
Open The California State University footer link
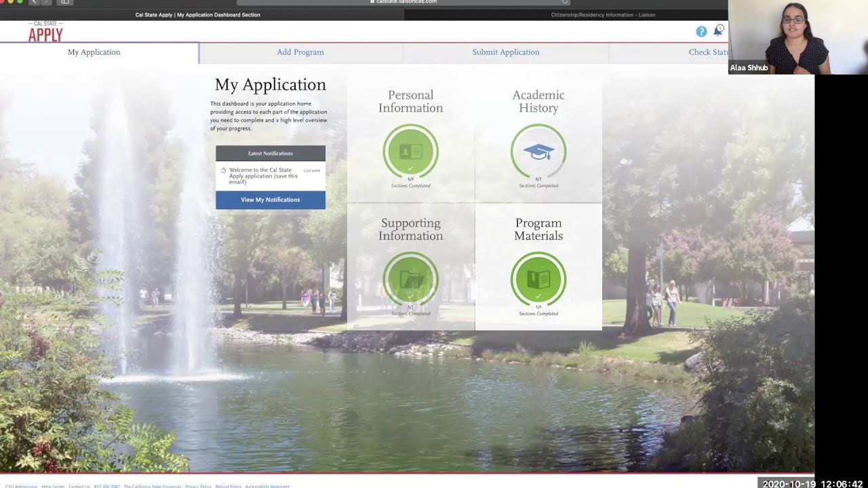click(x=153, y=486)
